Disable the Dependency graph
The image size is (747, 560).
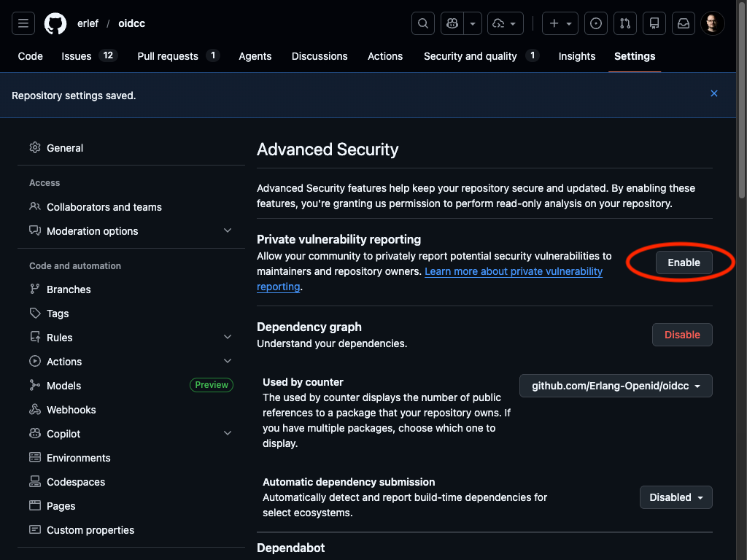coord(682,335)
